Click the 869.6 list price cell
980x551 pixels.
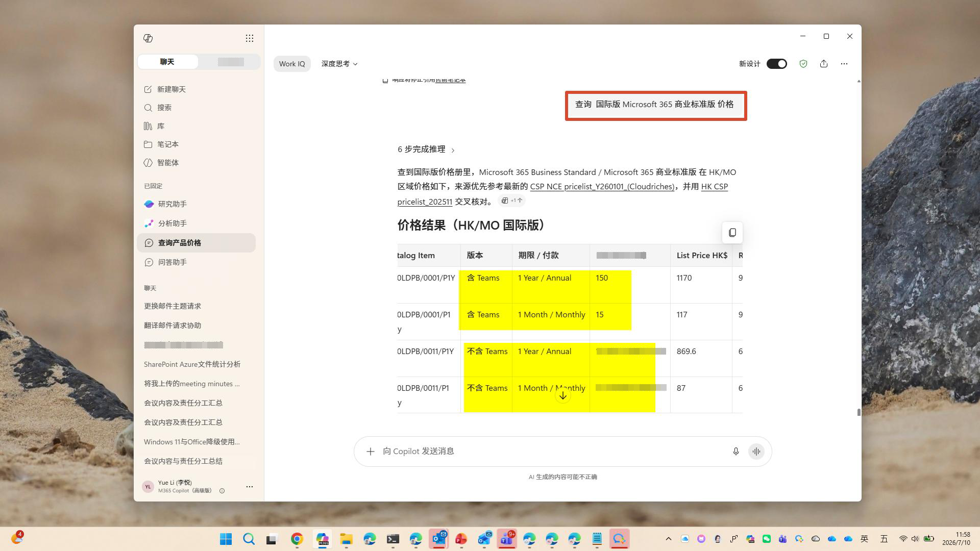coord(701,358)
